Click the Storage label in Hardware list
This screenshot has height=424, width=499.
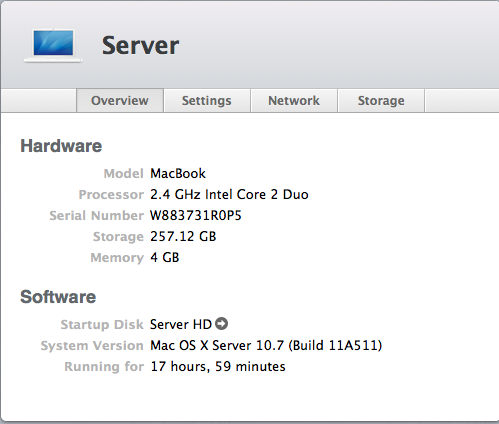[118, 236]
